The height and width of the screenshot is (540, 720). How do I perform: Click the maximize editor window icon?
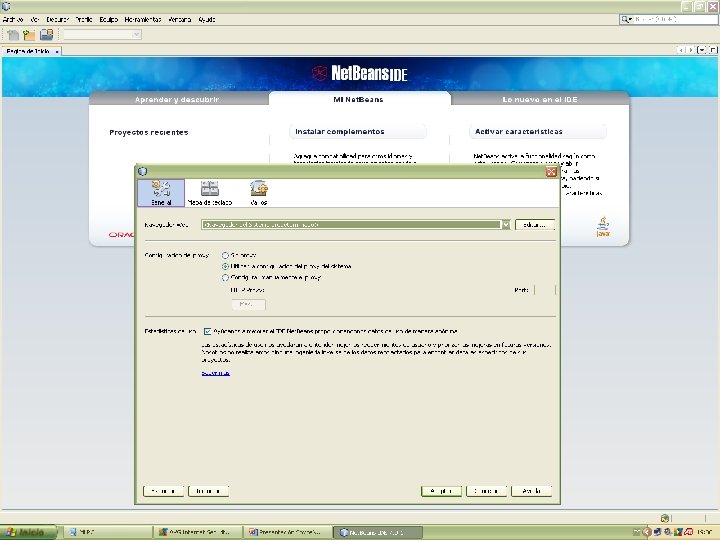tap(712, 50)
